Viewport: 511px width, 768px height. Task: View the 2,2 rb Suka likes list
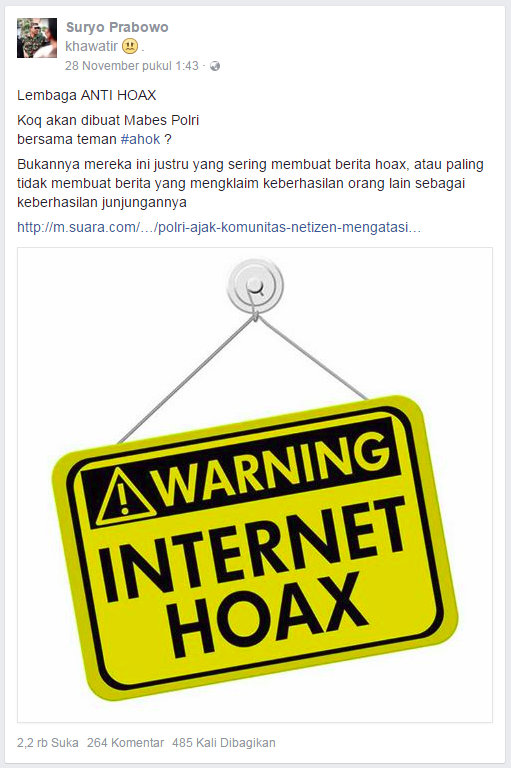48,743
